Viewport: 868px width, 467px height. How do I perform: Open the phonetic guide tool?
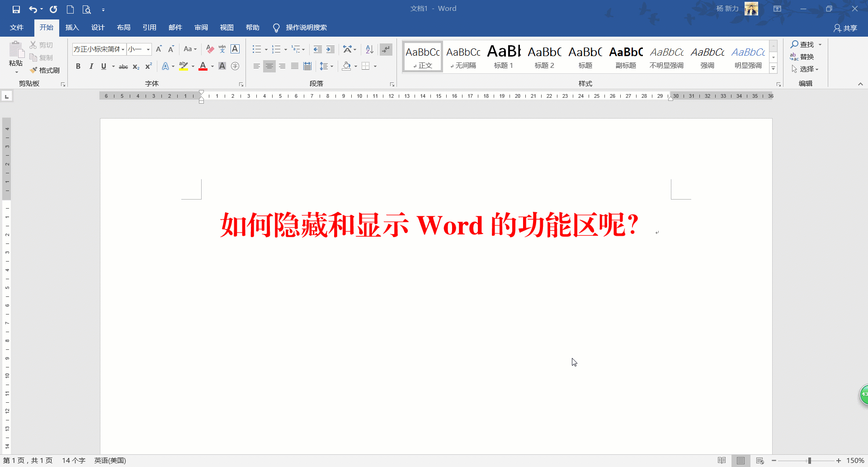pos(222,49)
